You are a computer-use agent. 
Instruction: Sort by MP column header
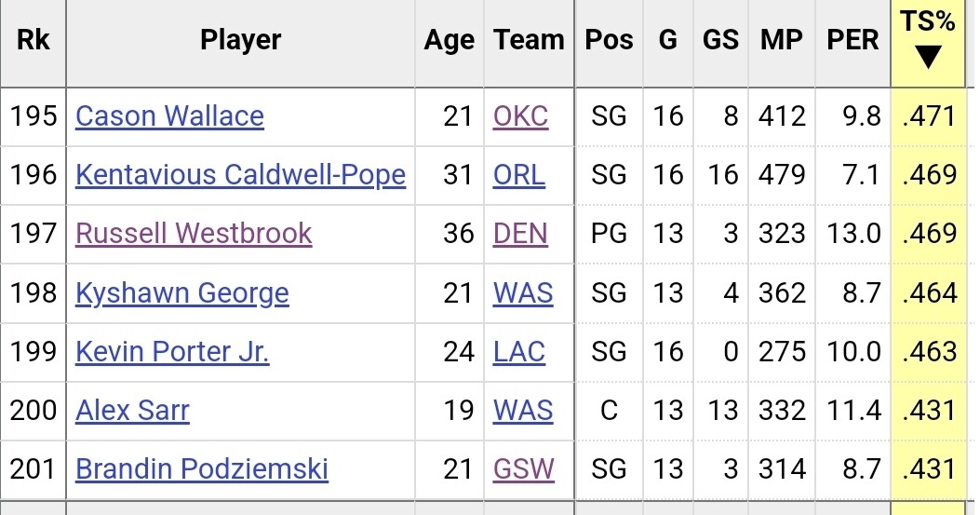pyautogui.click(x=782, y=40)
